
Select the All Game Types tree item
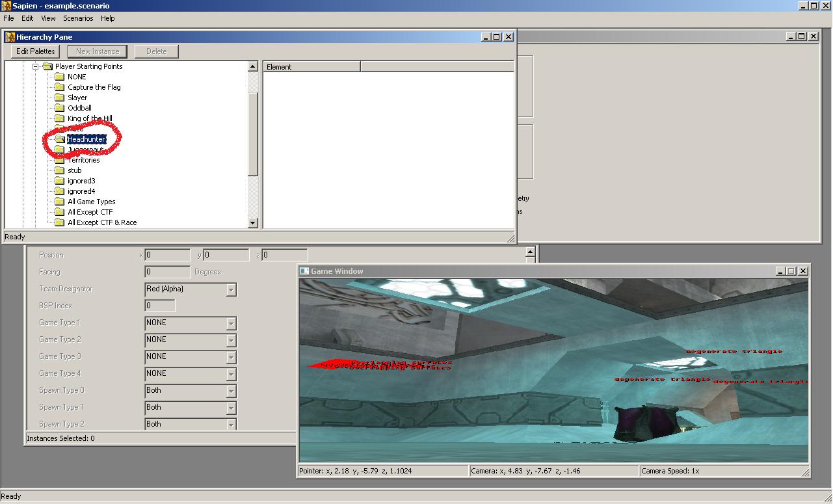click(92, 202)
